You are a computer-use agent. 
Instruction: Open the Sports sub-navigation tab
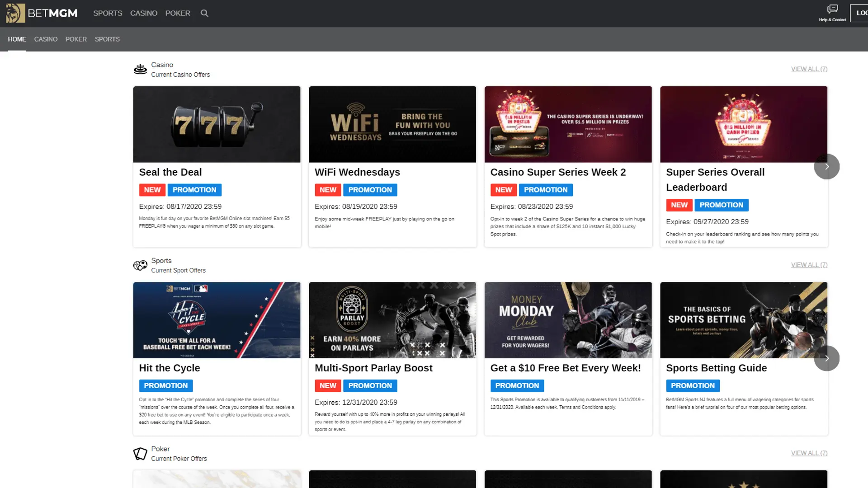(x=107, y=39)
